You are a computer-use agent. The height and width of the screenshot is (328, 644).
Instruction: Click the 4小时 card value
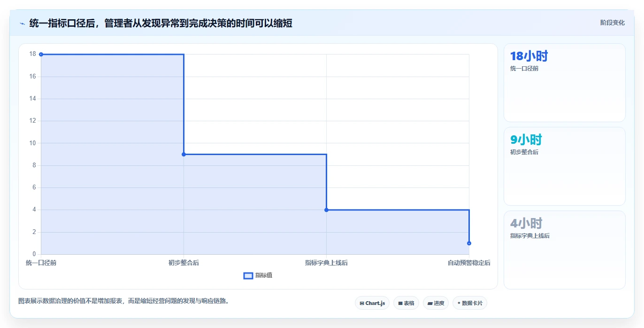point(526,223)
